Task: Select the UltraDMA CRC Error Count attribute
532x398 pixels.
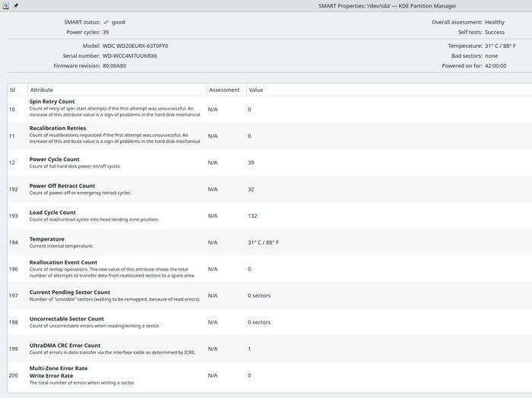Action: [x=65, y=346]
